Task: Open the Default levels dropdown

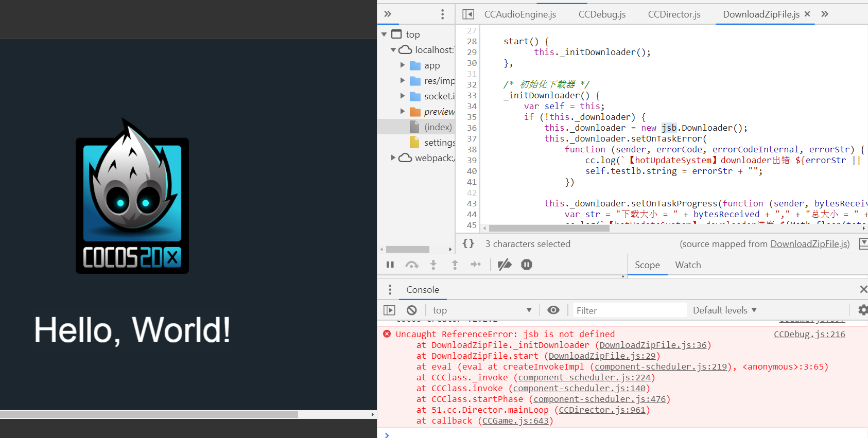Action: [x=725, y=310]
